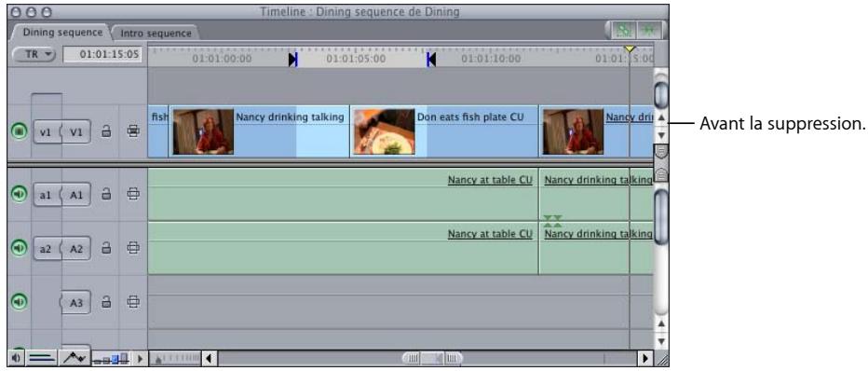Click the window resize grip corner
The image size is (868, 371).
click(x=661, y=360)
